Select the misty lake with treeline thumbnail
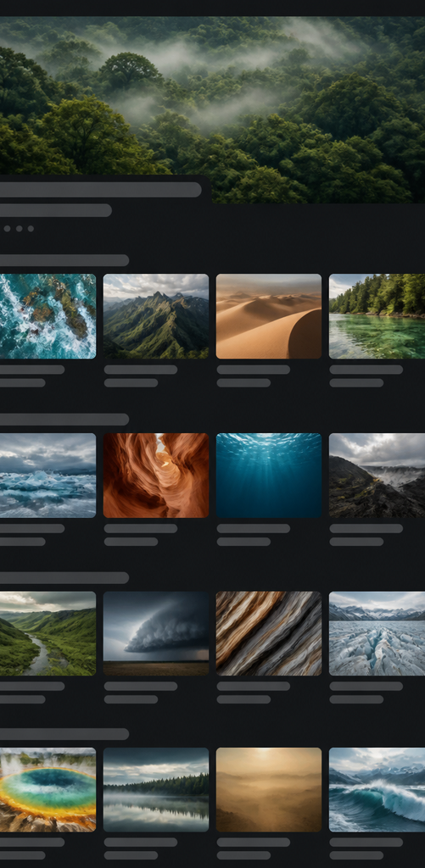This screenshot has width=425, height=868. tap(156, 790)
